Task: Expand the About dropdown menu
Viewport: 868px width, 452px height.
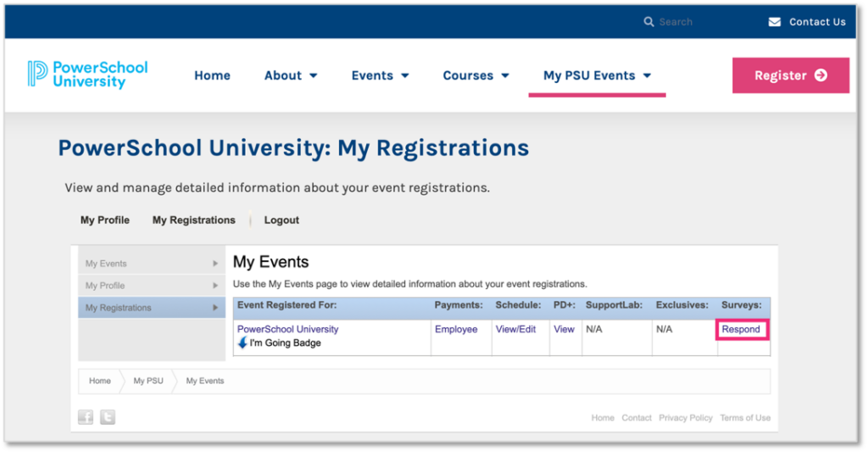Action: pos(291,75)
